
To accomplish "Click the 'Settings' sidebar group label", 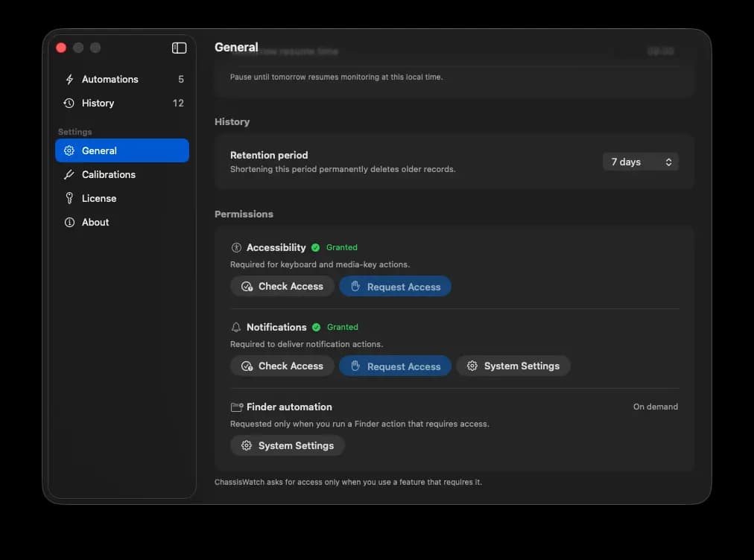I will click(75, 132).
